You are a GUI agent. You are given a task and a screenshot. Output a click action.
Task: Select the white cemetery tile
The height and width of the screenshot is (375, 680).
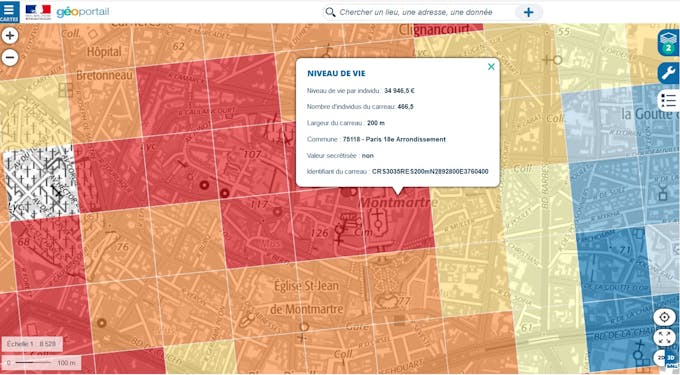pos(41,183)
